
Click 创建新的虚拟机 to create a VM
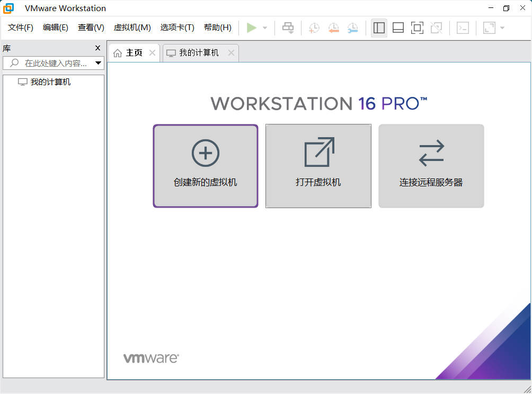tap(205, 166)
